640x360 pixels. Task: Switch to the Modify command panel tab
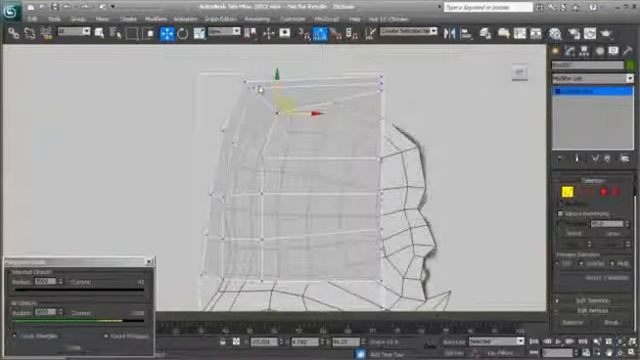(x=570, y=51)
